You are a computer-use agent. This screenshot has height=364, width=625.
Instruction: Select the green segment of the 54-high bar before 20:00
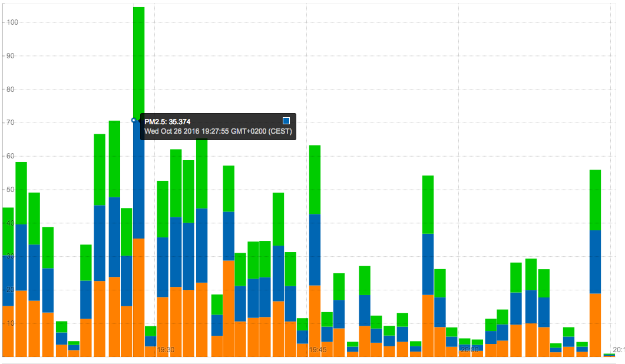(x=428, y=204)
